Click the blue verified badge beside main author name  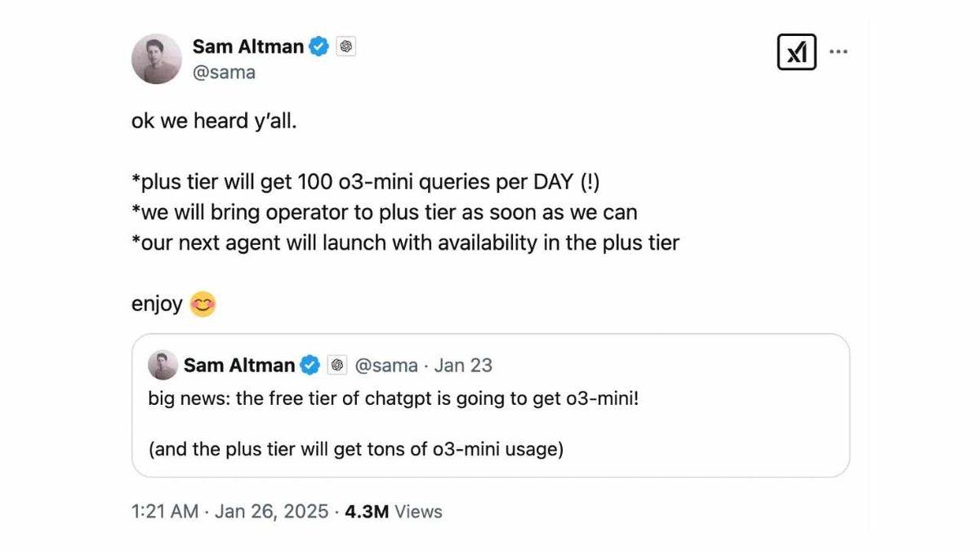319,47
